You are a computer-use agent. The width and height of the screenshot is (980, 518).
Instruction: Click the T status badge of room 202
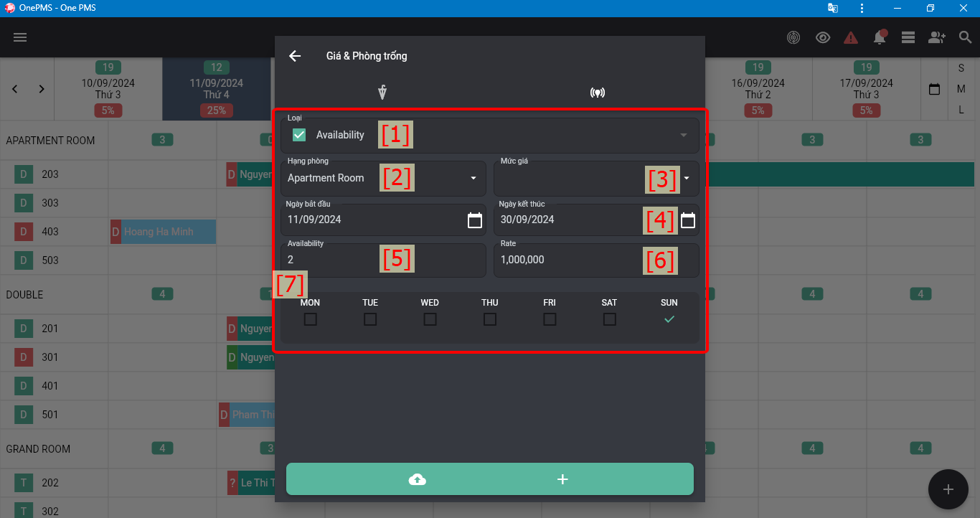23,483
